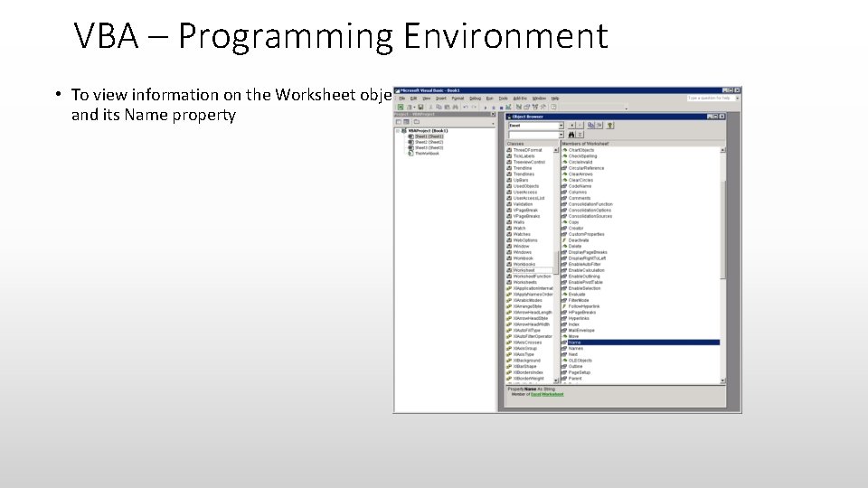Screen dimensions: 868x488
Task: Click the Search binoculars in Object Browser
Action: coord(571,135)
